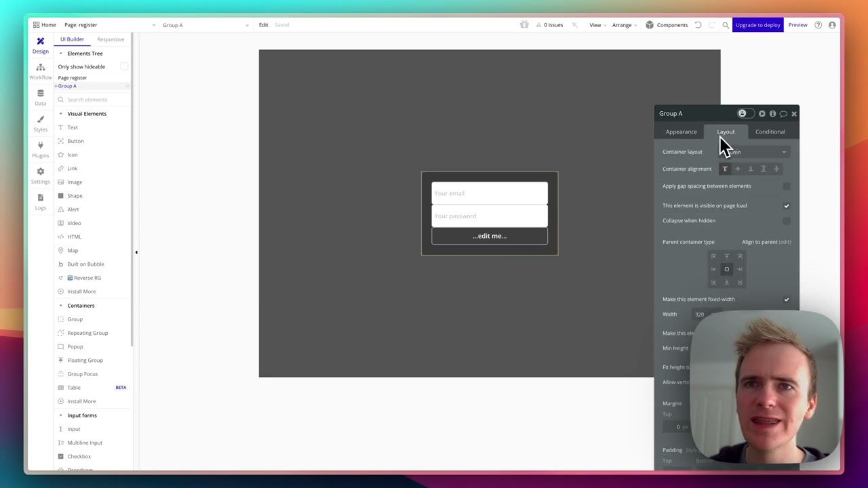
Task: Click the Search elements field
Action: point(93,100)
